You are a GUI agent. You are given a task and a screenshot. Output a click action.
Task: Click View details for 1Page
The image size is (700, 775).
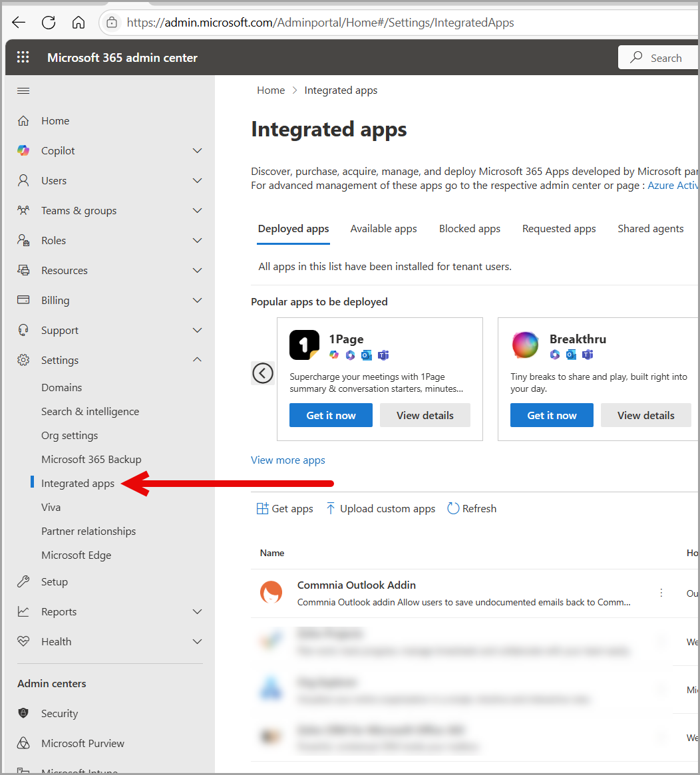425,415
